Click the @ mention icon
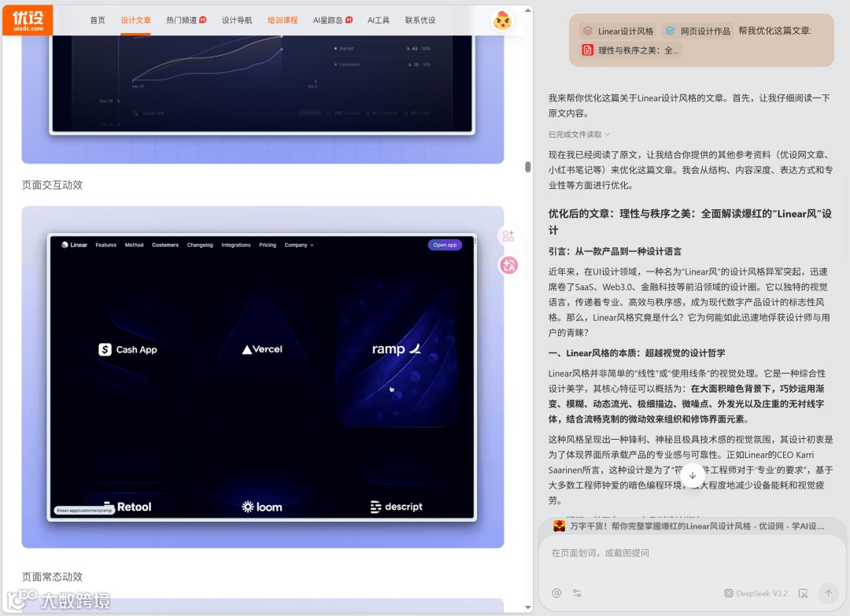 point(556,593)
